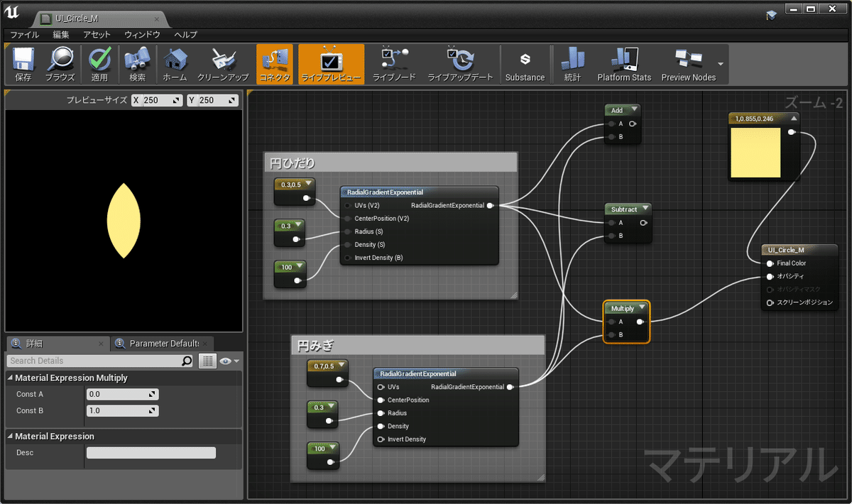The image size is (852, 504).
Task: Open the アセット menu
Action: point(97,34)
